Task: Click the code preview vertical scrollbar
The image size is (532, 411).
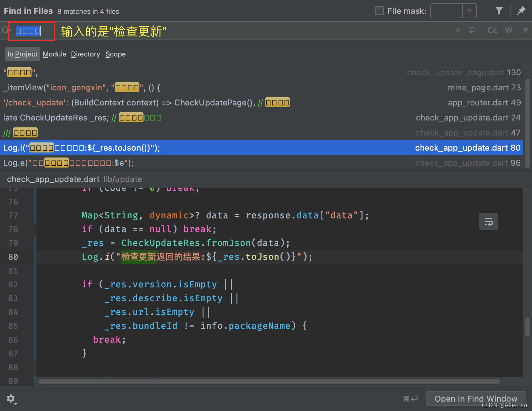Action: (528, 327)
